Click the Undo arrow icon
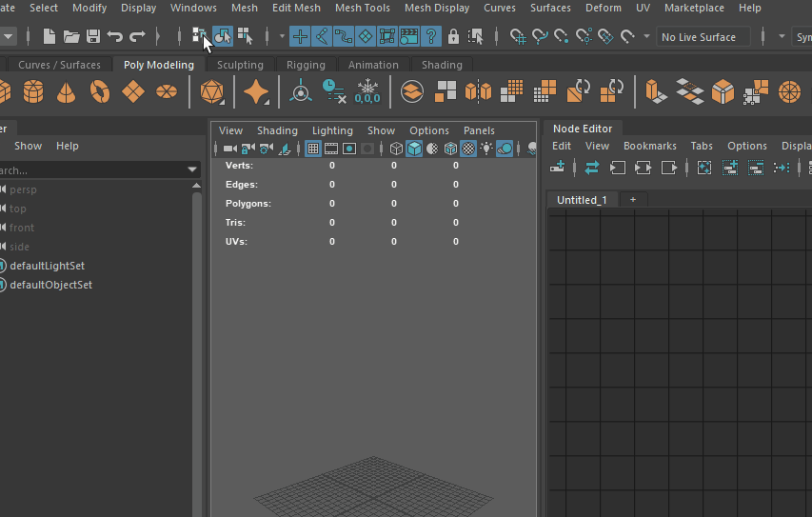This screenshot has height=517, width=812. click(115, 37)
